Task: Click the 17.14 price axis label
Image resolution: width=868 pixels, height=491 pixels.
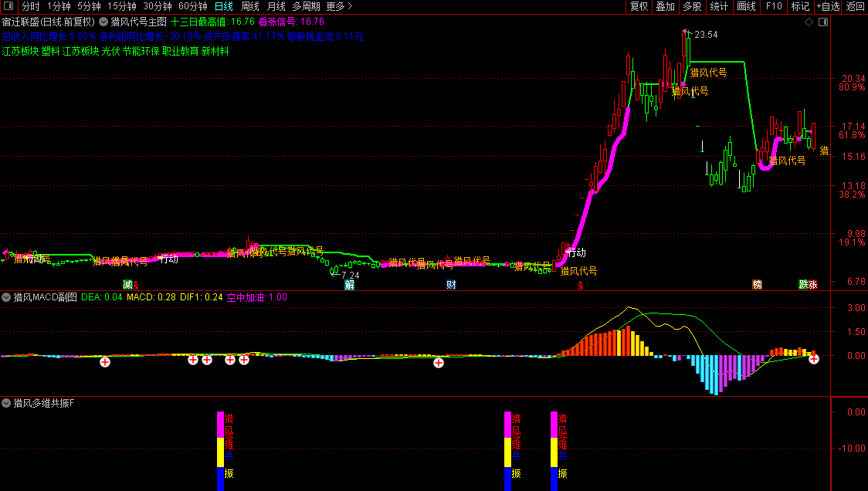Action: (853, 126)
